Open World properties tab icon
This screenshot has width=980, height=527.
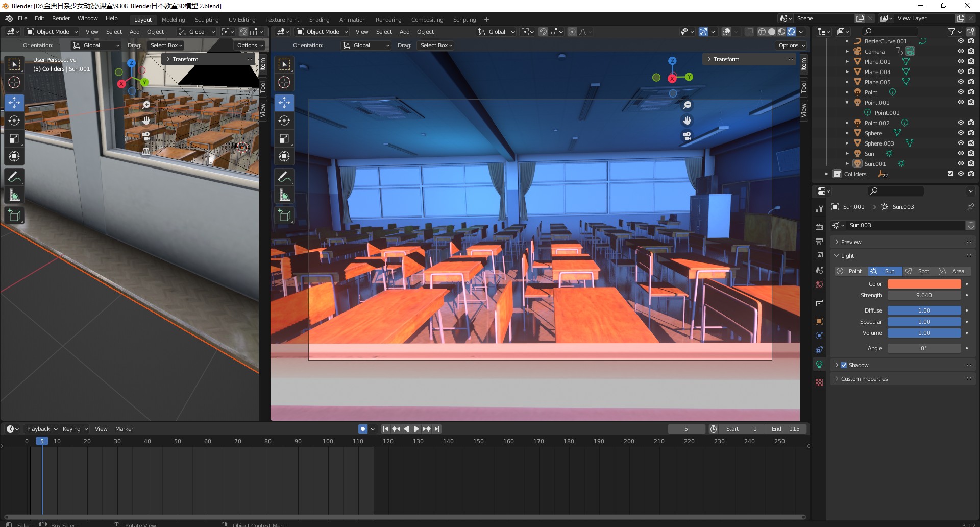click(819, 284)
